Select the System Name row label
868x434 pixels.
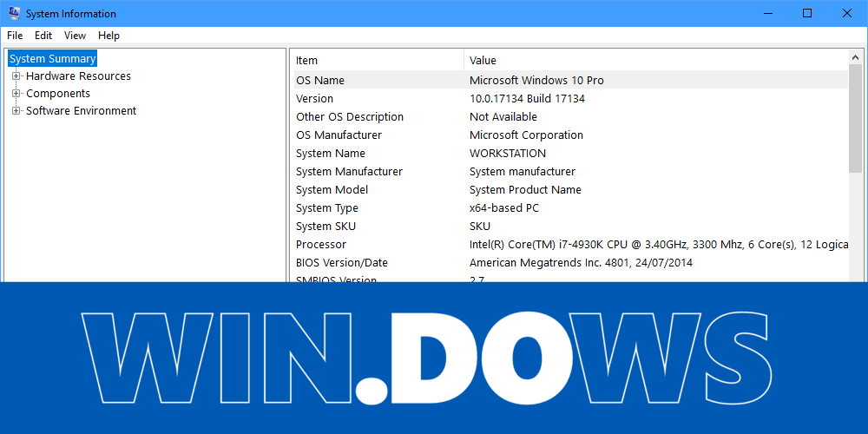coord(331,154)
